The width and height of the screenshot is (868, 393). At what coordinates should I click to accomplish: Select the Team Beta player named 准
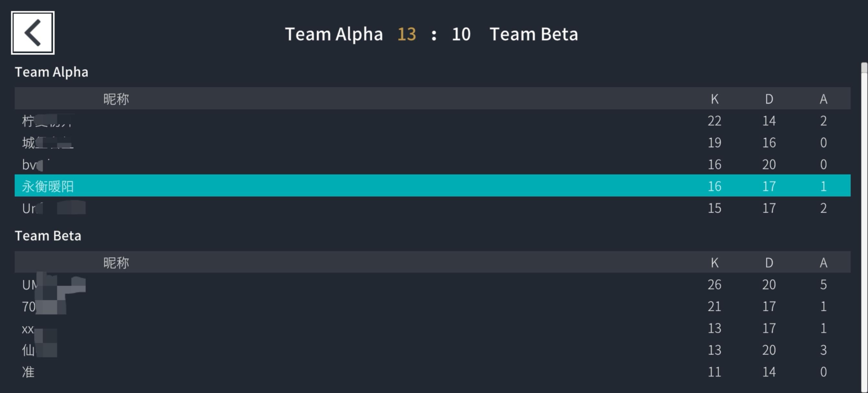(28, 372)
